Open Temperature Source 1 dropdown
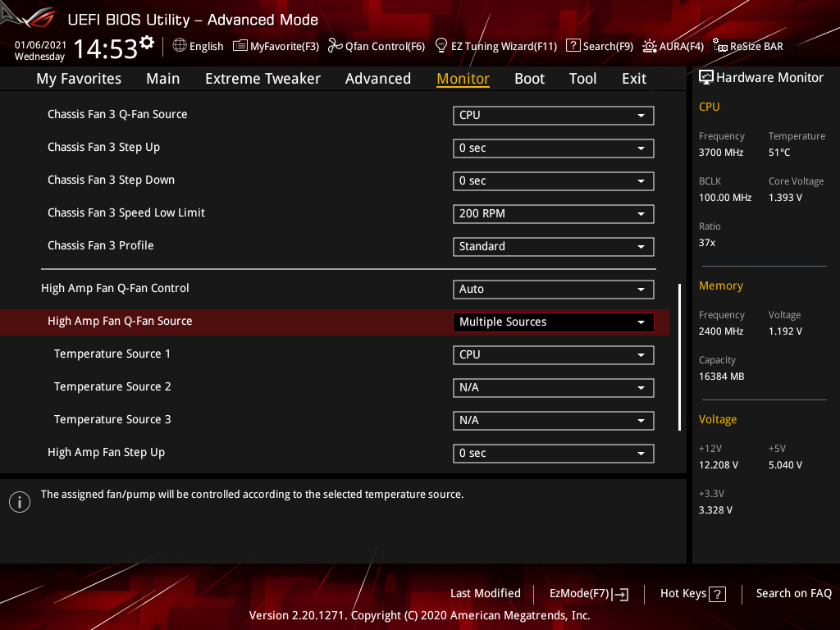 click(553, 354)
